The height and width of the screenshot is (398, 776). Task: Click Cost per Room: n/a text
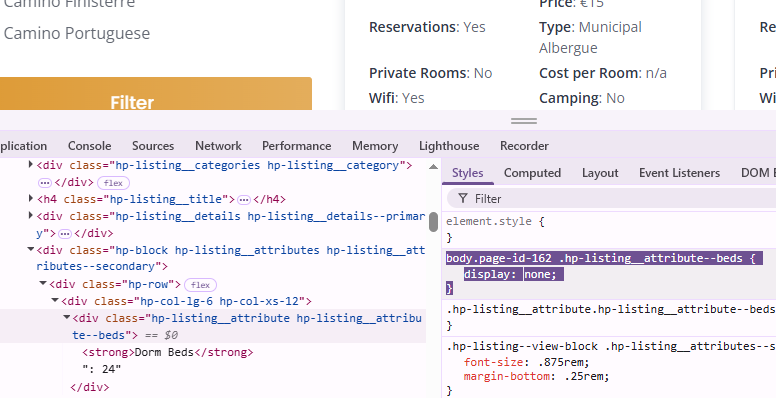coord(603,73)
